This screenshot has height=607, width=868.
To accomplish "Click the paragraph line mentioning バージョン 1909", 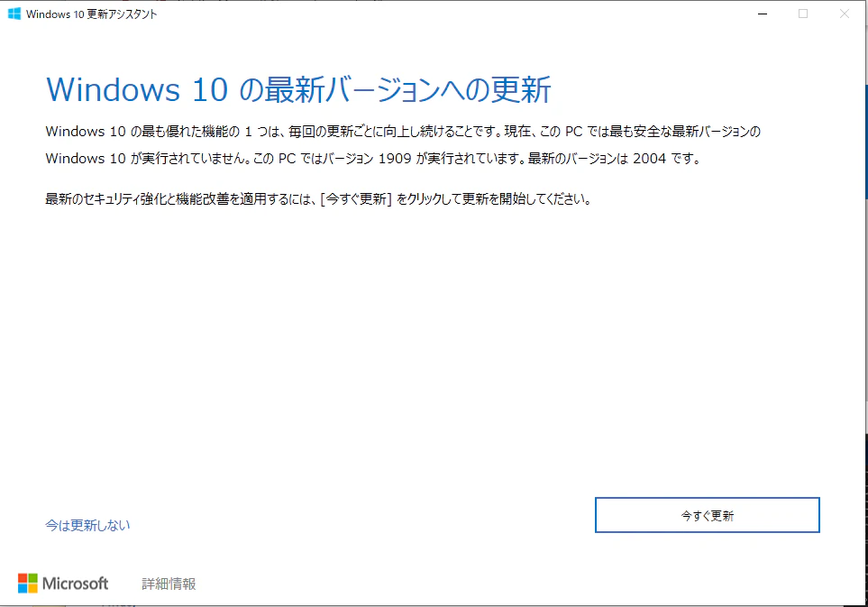I will pyautogui.click(x=374, y=159).
